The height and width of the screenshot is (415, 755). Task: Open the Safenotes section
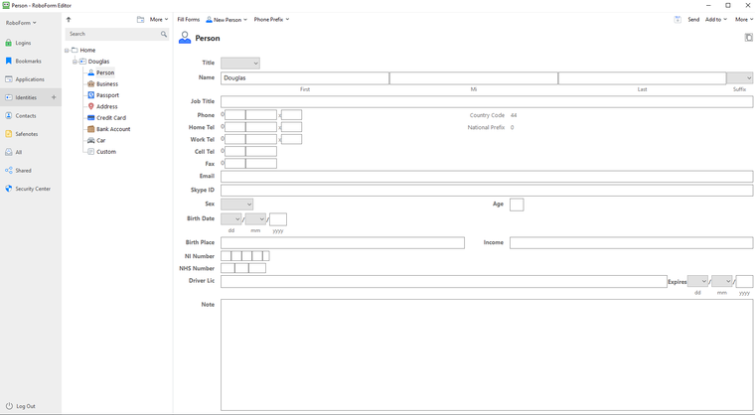(x=22, y=134)
